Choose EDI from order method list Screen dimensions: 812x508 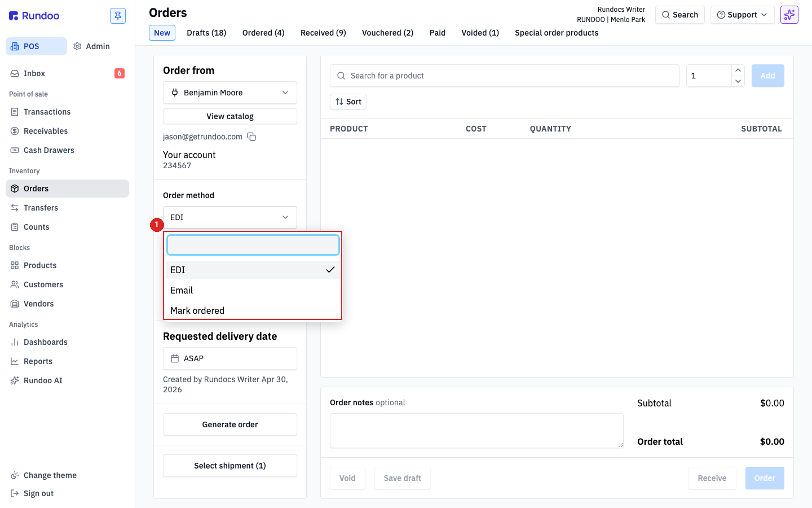click(253, 270)
